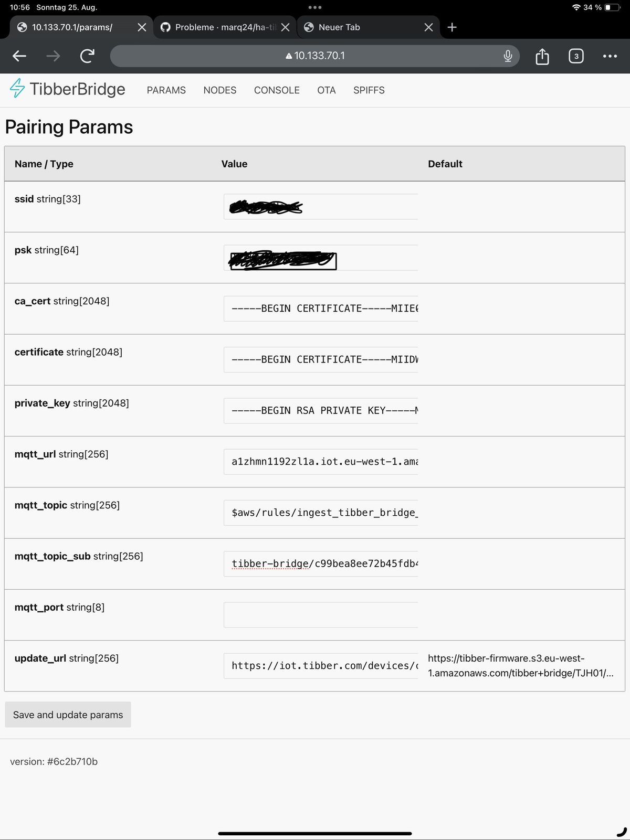
Task: Open the OTA page
Action: (326, 90)
